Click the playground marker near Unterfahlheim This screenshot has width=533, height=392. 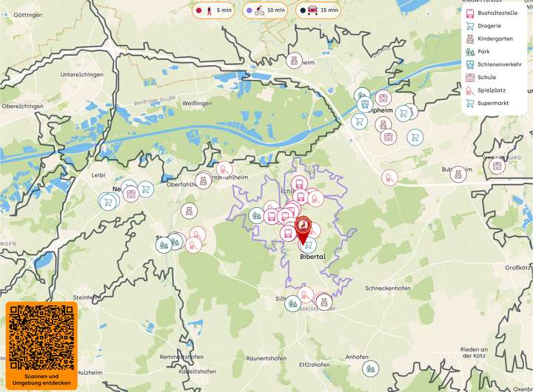coord(224,169)
